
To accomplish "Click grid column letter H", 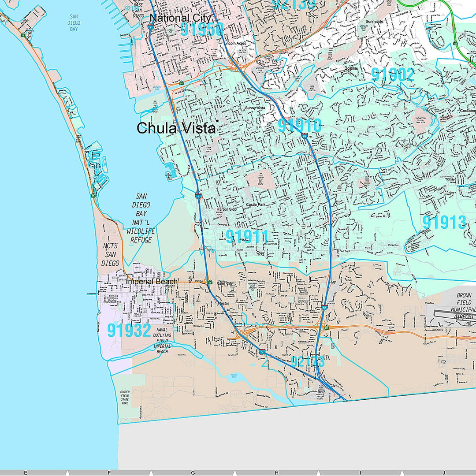I will (276, 472).
